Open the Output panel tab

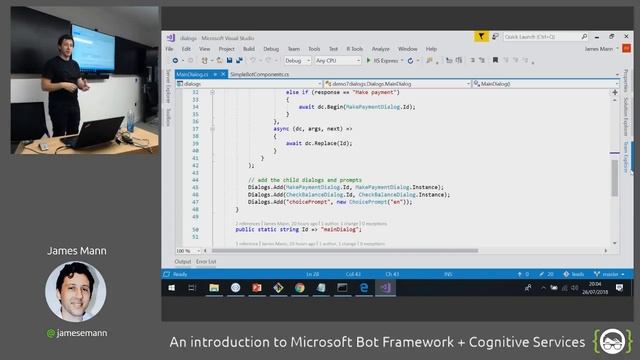183,262
